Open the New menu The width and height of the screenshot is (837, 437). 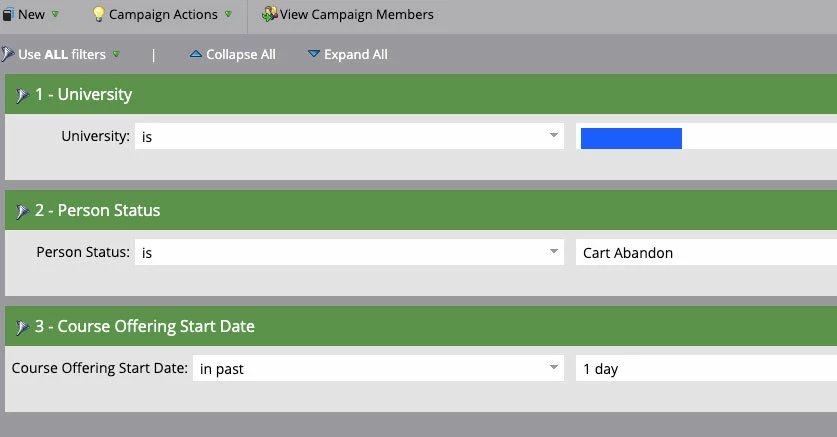[x=30, y=14]
